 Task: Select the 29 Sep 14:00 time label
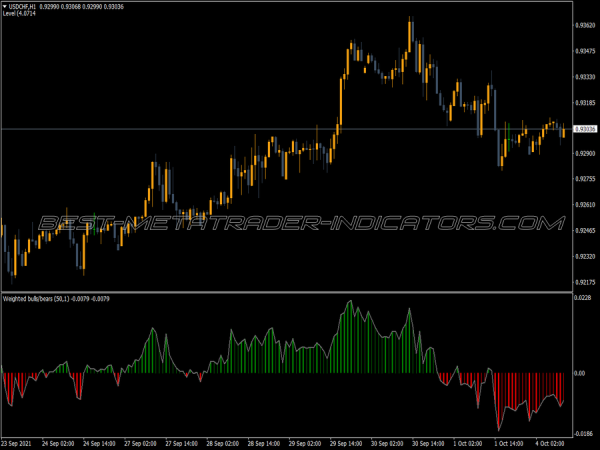tap(346, 443)
